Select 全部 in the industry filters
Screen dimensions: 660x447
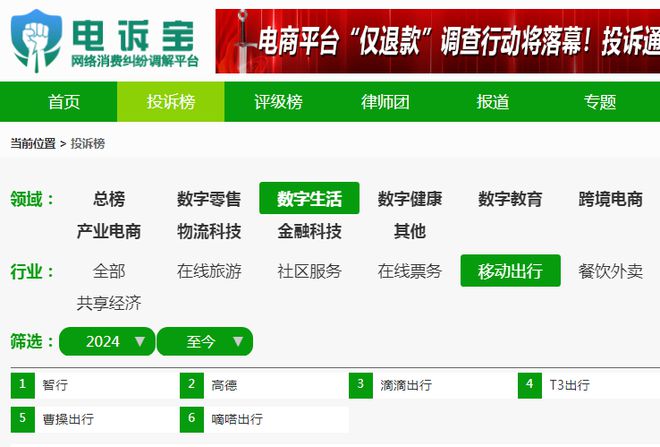109,271
